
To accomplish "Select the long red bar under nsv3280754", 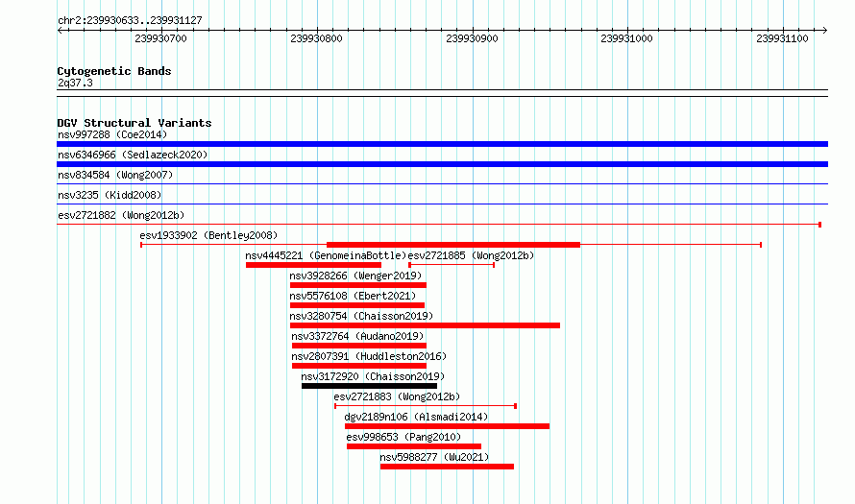I will tap(425, 325).
